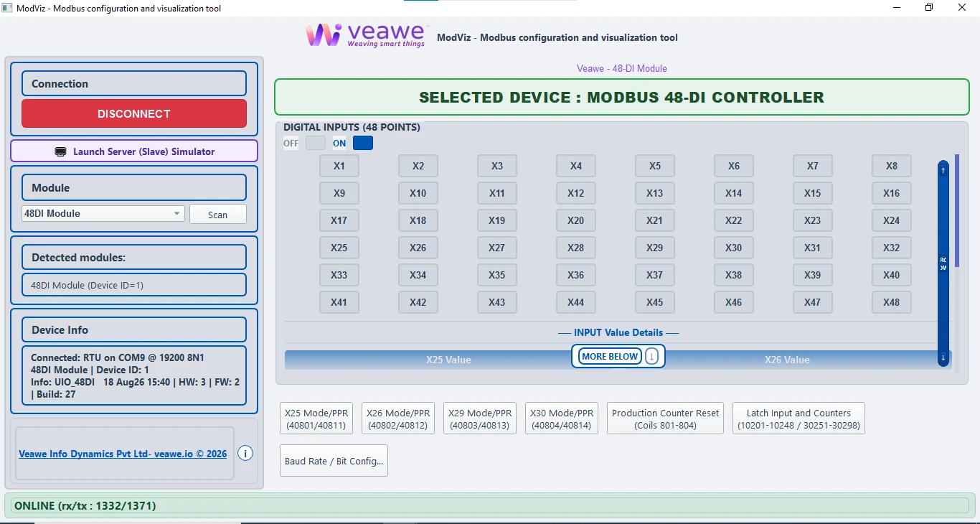Click the X26 Value column header
This screenshot has height=524, width=980.
click(787, 360)
